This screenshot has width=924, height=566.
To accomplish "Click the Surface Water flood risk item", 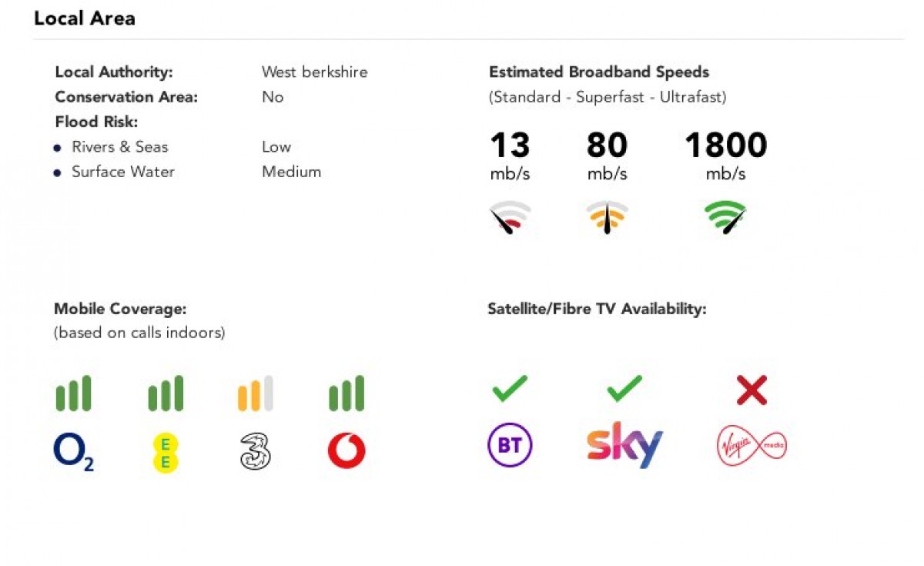I will pos(123,172).
